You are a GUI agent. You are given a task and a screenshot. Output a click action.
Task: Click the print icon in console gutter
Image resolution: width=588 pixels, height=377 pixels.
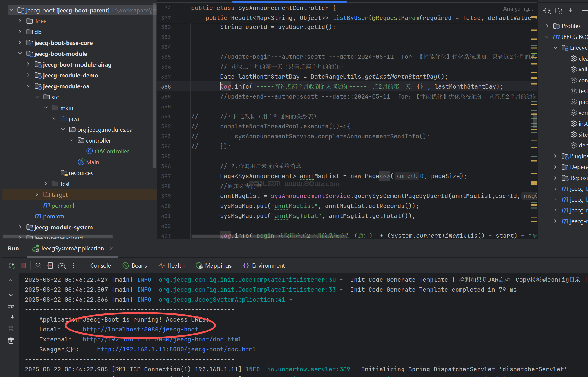pos(11,329)
